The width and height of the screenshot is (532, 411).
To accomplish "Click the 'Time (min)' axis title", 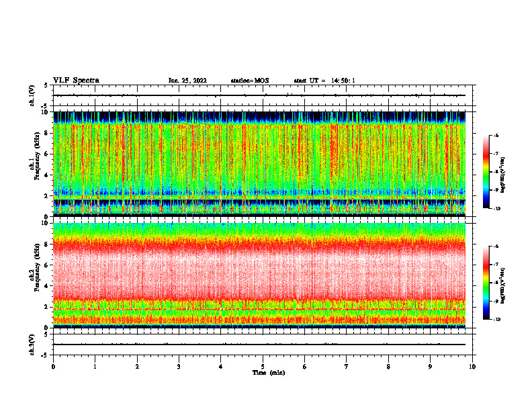I will pyautogui.click(x=269, y=373).
